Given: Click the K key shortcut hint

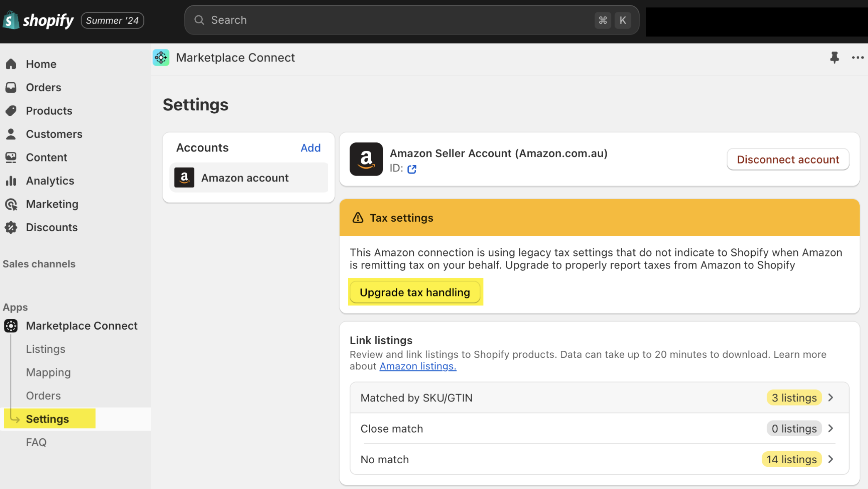Looking at the screenshot, I should click(x=623, y=20).
